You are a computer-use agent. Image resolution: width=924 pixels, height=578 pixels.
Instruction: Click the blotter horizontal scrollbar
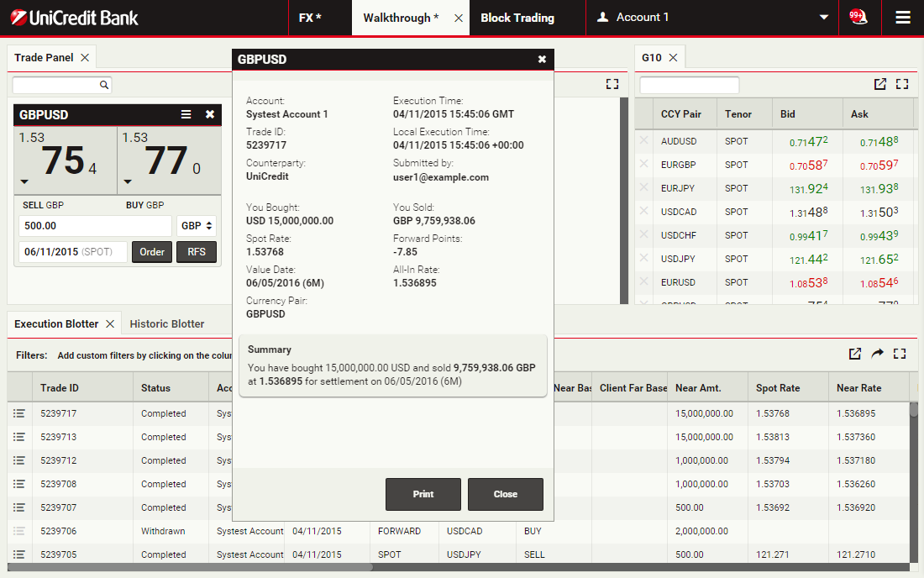189,567
